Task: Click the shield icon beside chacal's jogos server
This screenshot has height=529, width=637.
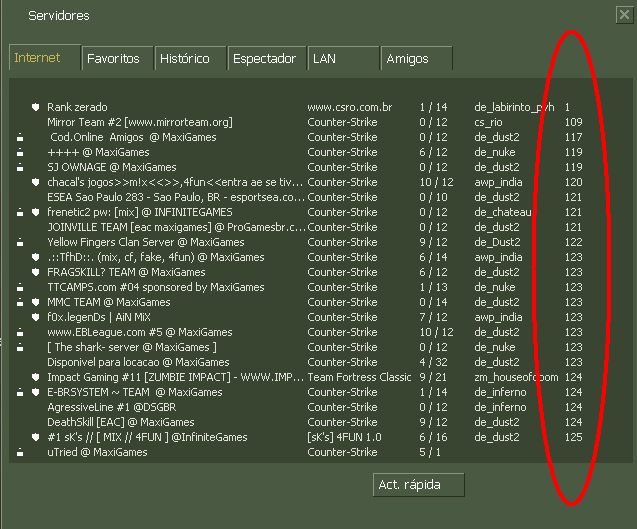Action: pyautogui.click(x=36, y=182)
